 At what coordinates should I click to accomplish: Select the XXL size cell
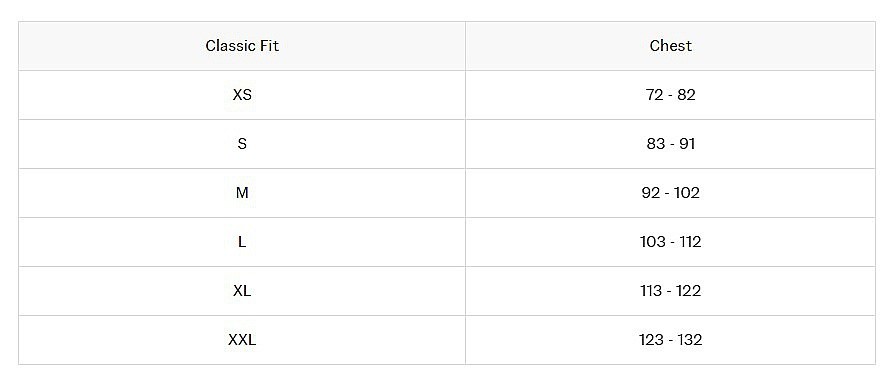point(242,340)
